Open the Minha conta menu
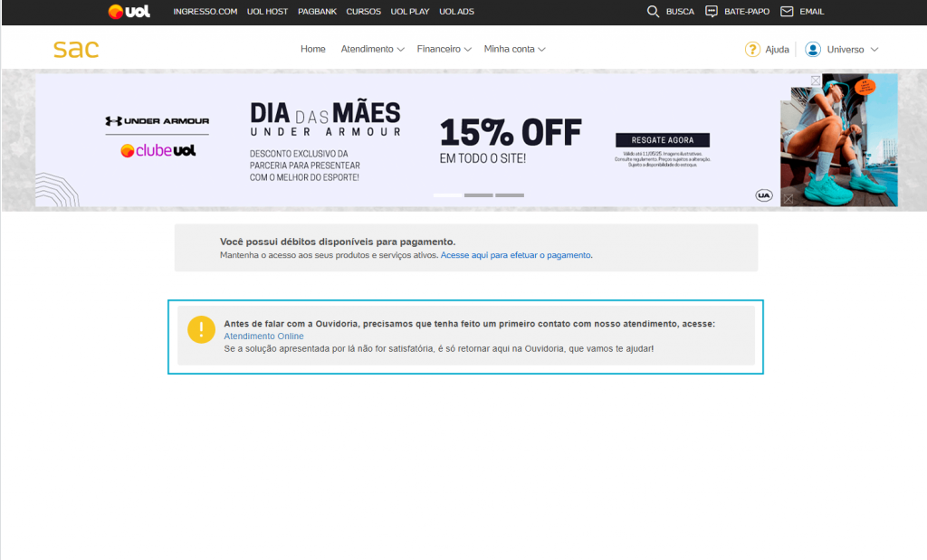 point(509,49)
